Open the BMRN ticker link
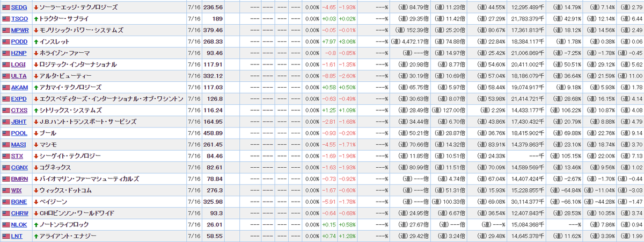This screenshot has height=242, width=644. click(19, 179)
